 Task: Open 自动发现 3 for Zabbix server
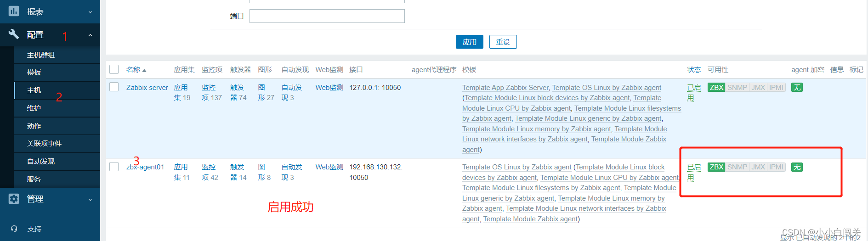coord(292,92)
